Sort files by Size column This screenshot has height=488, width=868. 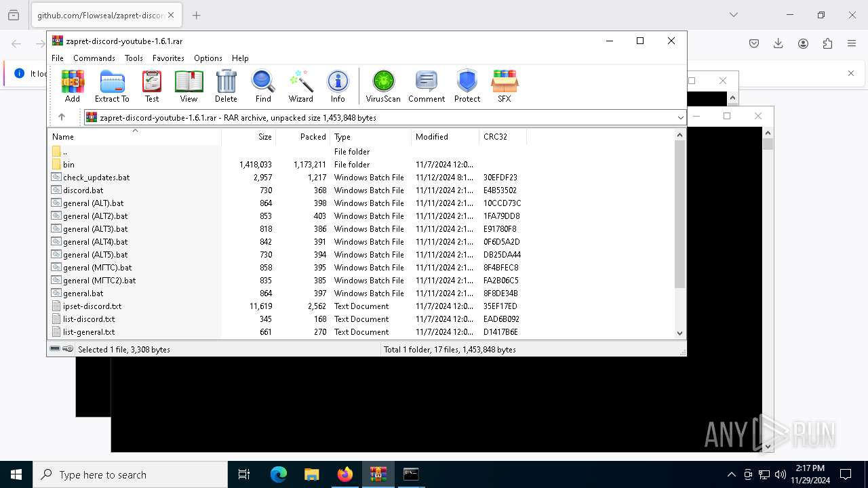[248, 136]
